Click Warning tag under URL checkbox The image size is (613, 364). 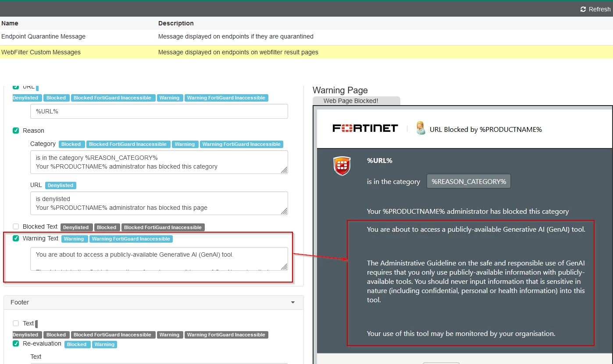(169, 98)
